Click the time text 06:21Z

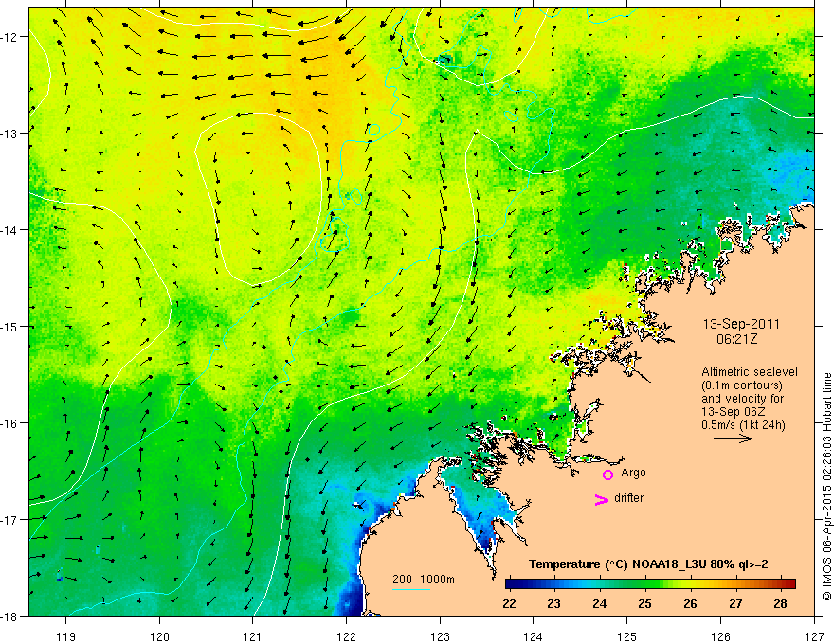[x=736, y=339]
